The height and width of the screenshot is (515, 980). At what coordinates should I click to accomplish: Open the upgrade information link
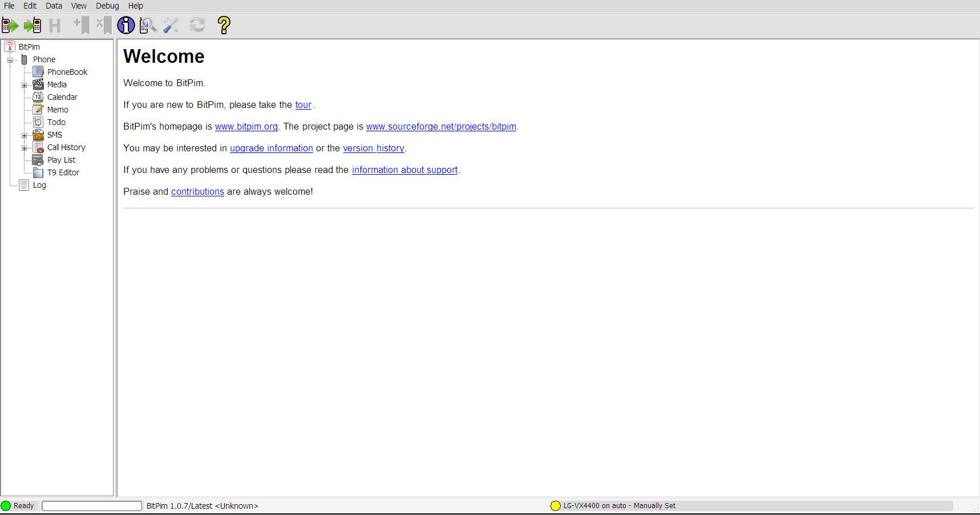click(x=272, y=148)
